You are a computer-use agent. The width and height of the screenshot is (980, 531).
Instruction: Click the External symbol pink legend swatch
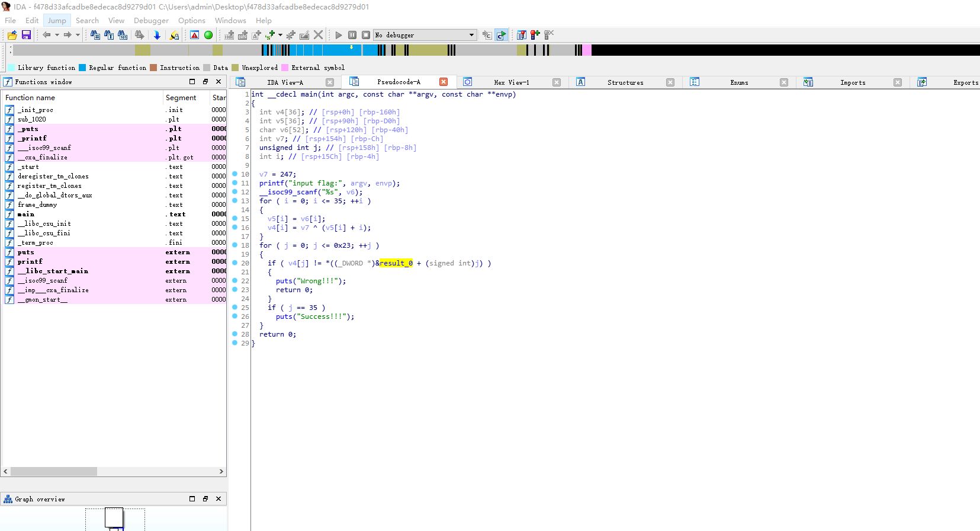[285, 68]
